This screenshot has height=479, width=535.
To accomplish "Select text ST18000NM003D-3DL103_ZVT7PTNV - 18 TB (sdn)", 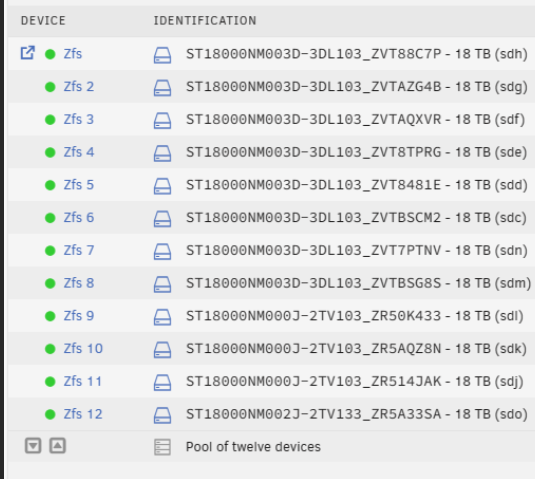I will 357,251.
